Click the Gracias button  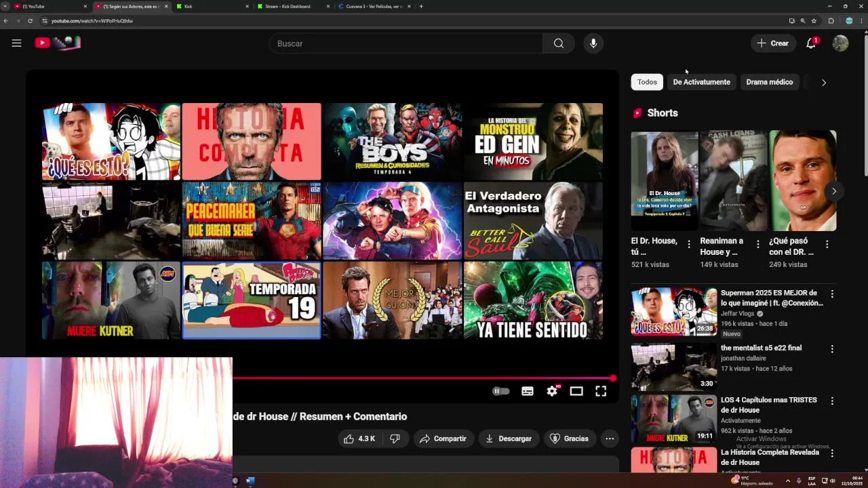tap(569, 439)
